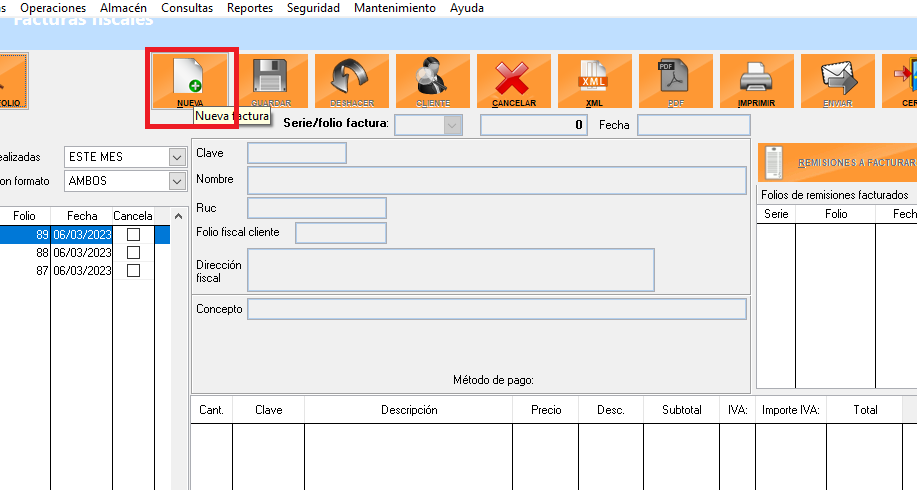
Task: Click the Cancela column header
Action: point(133,216)
